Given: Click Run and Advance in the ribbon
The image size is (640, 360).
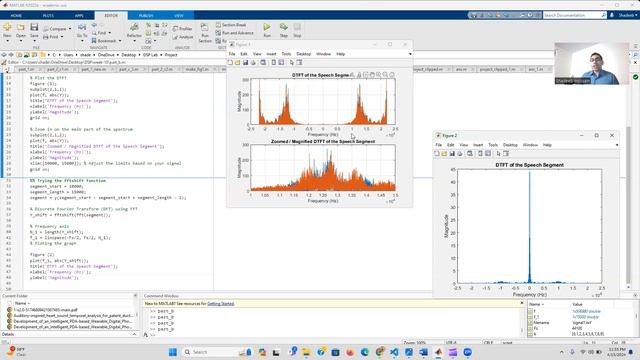Looking at the screenshot, I should click(235, 33).
